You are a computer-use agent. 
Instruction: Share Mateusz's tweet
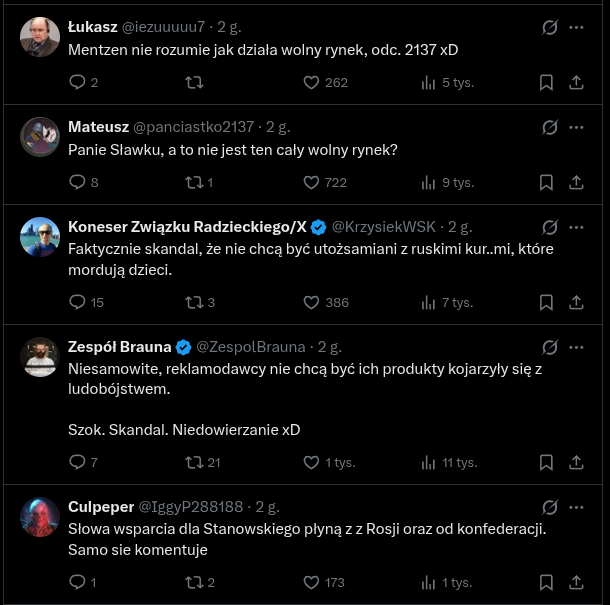pyautogui.click(x=576, y=182)
